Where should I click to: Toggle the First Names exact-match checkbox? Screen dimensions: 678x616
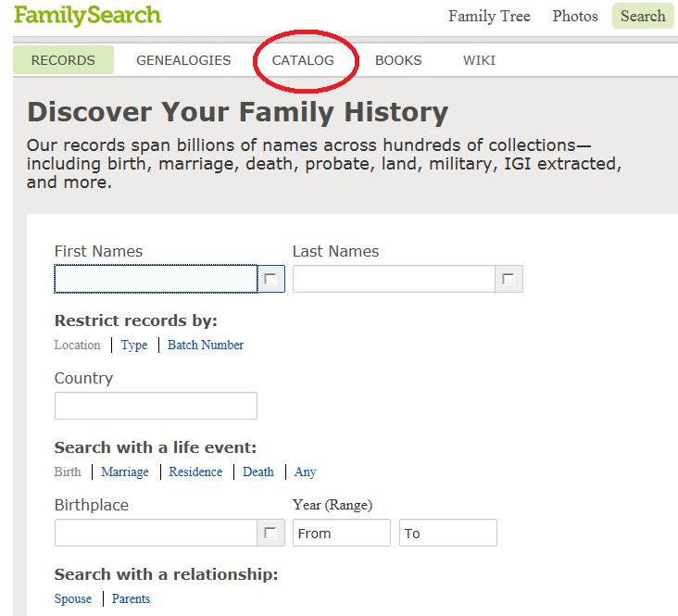click(270, 278)
